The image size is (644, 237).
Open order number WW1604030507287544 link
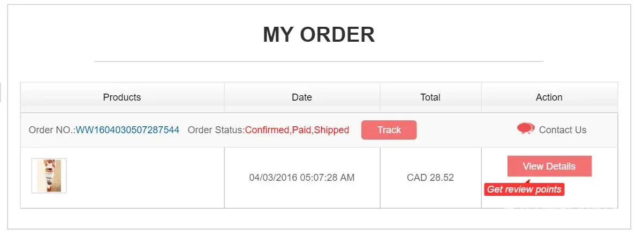(127, 130)
